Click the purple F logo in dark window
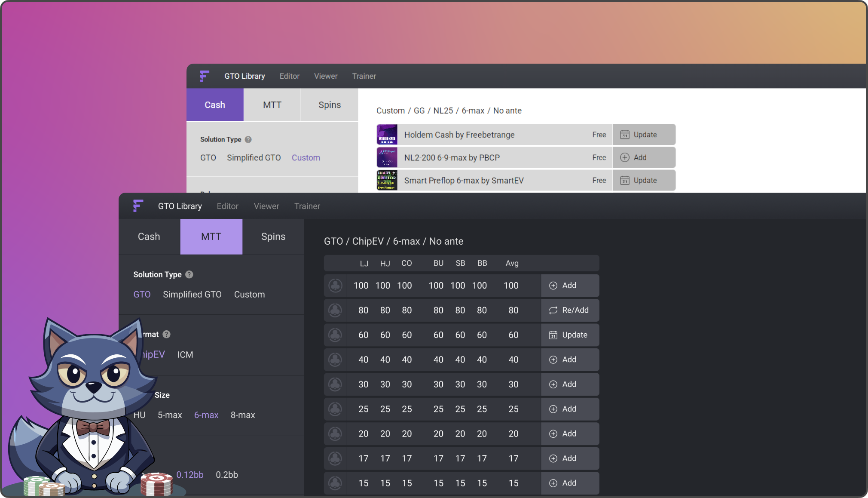The height and width of the screenshot is (498, 868). tap(138, 206)
